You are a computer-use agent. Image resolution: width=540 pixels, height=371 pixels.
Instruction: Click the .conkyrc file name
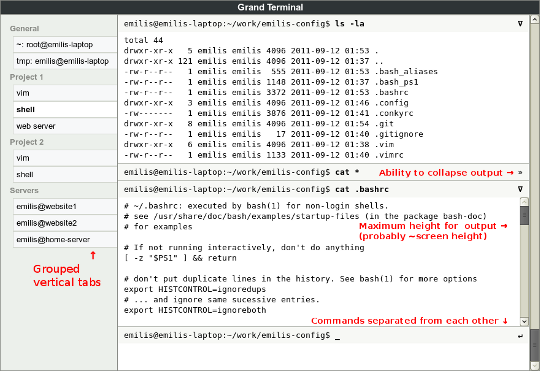[394, 113]
